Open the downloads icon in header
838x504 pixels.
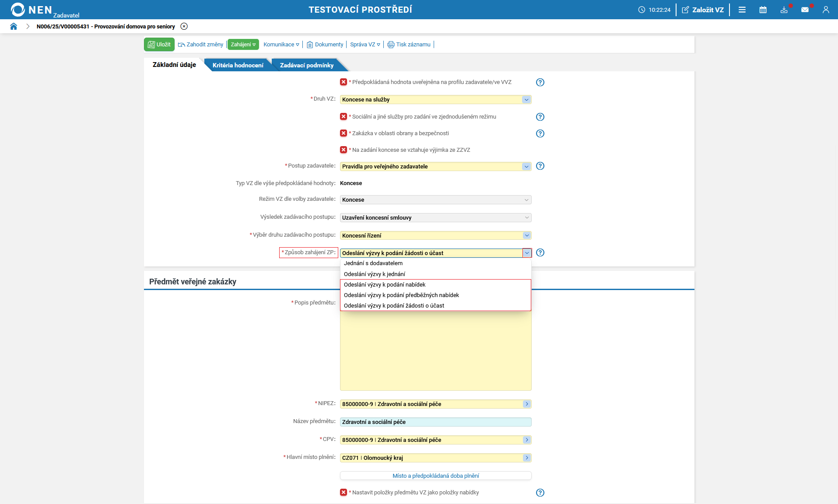[784, 10]
